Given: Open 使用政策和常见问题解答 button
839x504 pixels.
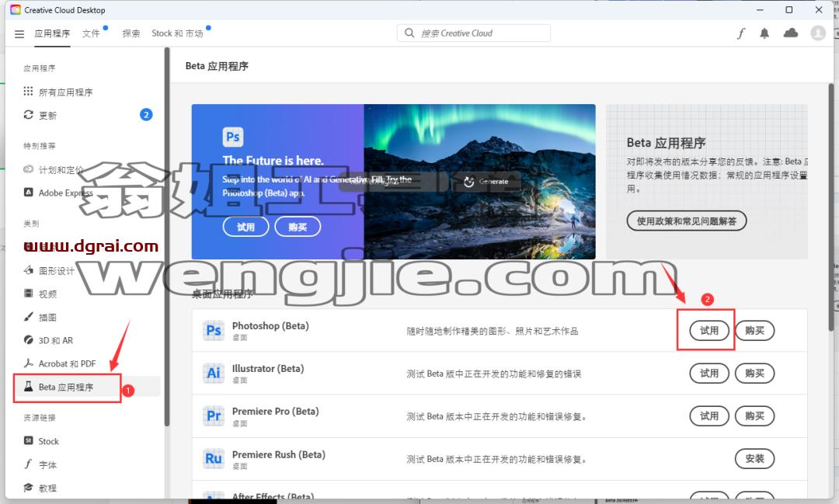Looking at the screenshot, I should [x=687, y=221].
